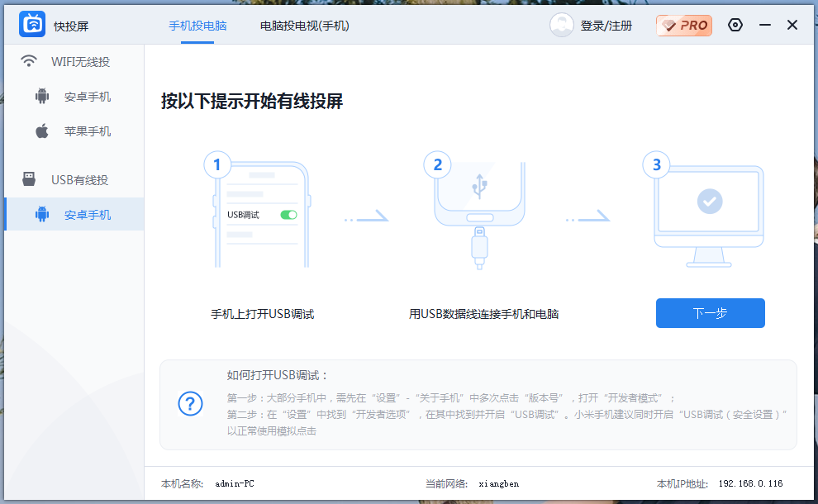
Task: Choose 安卓手机 under USB有线投
Action: [74, 215]
